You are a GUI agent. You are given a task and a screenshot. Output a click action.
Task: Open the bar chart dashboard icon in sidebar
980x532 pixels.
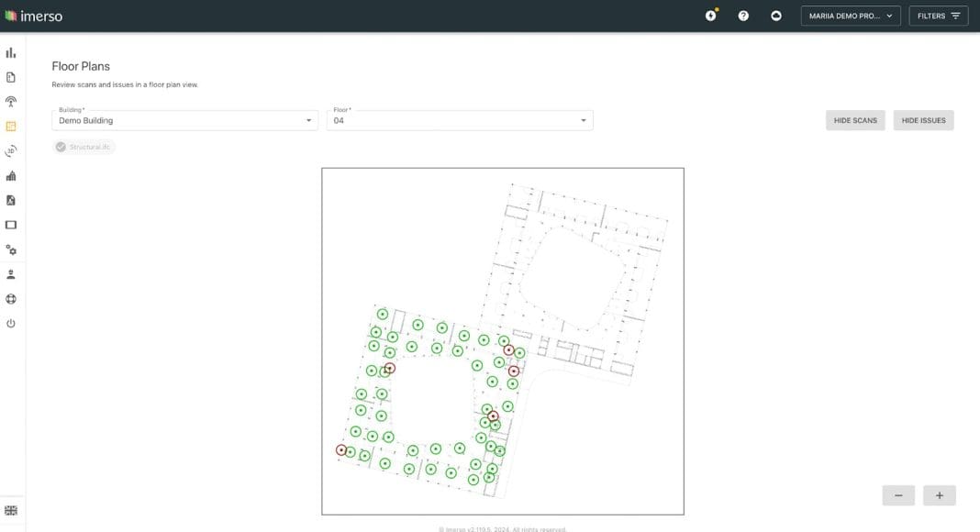point(11,53)
